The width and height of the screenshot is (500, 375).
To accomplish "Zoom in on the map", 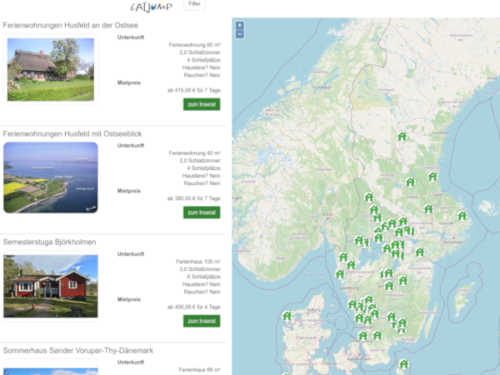I will [240, 25].
